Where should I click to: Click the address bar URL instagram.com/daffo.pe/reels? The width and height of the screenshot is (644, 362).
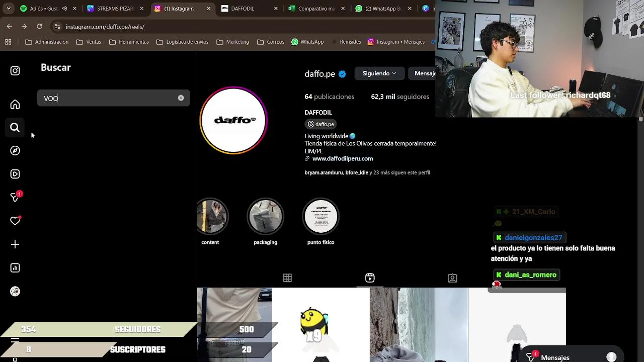[x=105, y=27]
